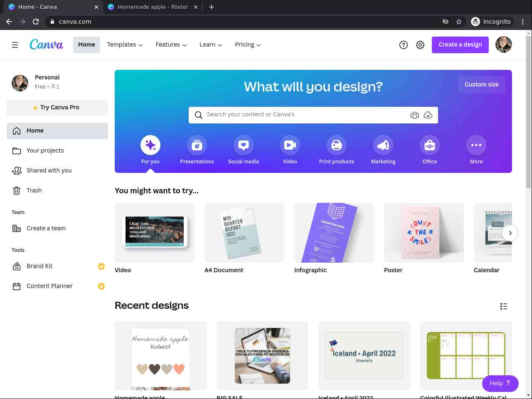Open Home in the sidebar
The image size is (532, 399).
click(x=57, y=131)
